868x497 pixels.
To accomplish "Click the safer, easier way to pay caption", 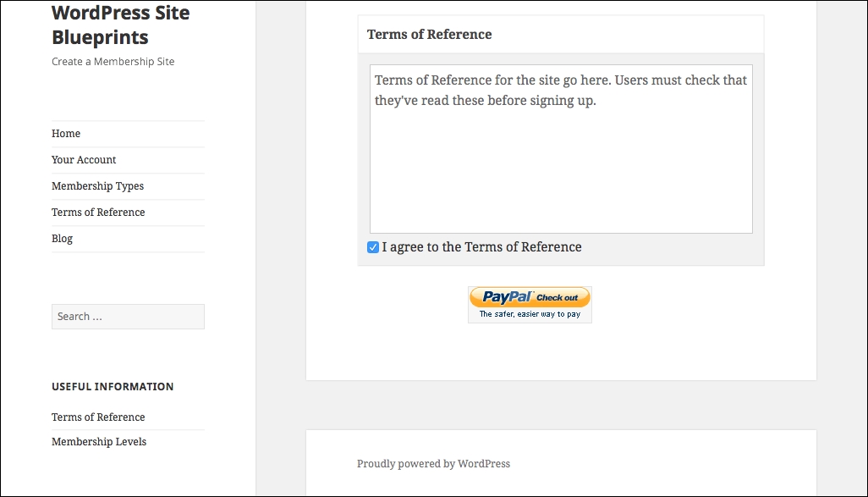I will pyautogui.click(x=530, y=314).
